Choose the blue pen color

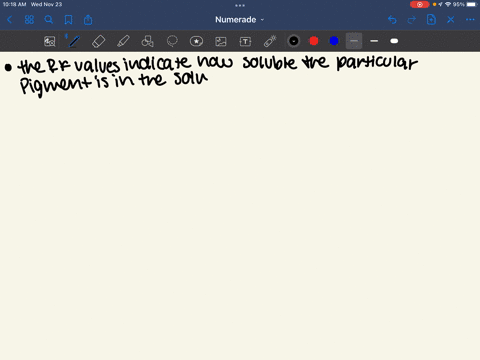pos(334,41)
